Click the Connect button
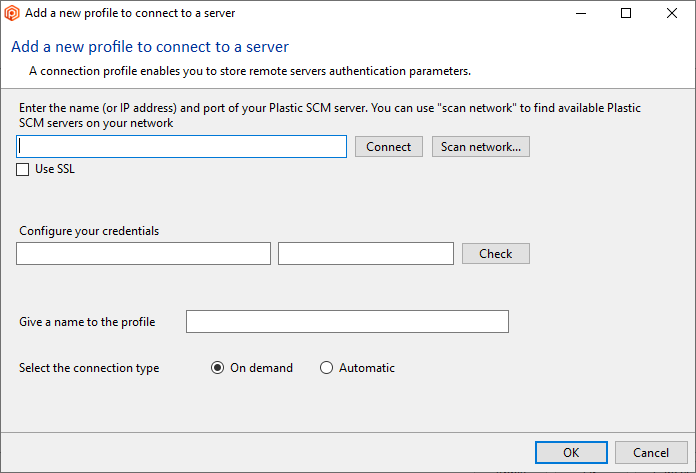 pos(388,146)
